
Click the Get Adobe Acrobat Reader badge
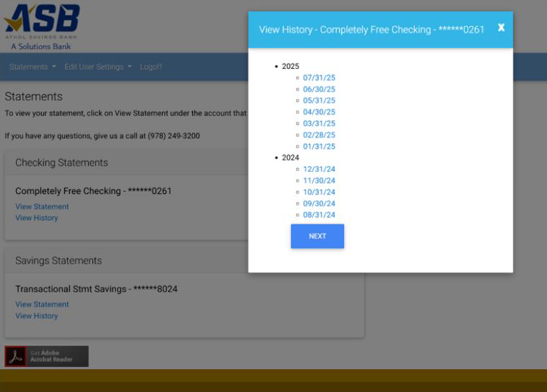point(46,356)
